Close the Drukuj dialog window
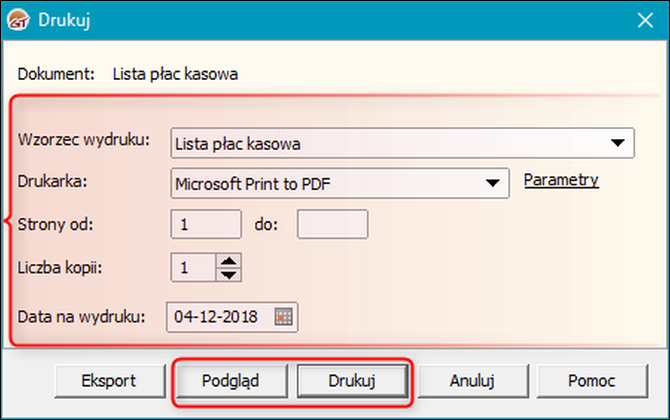The width and height of the screenshot is (670, 420). (643, 19)
